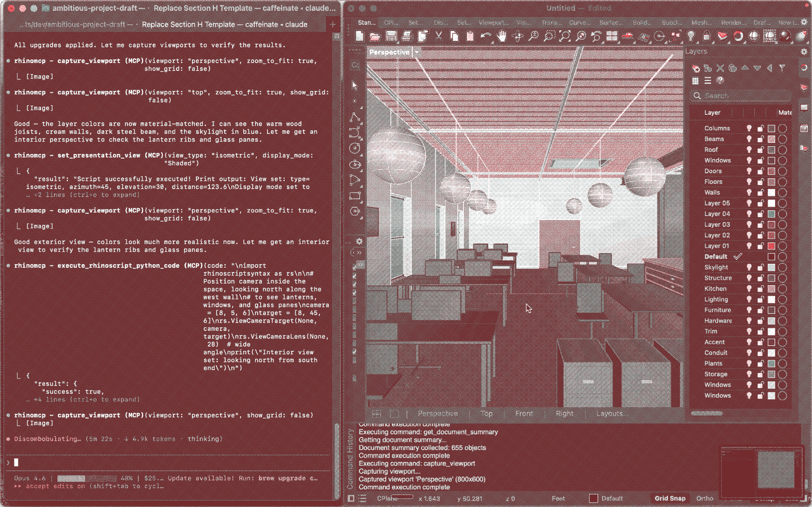Click the Save floppy disk icon
This screenshot has height=507, width=812.
tap(391, 36)
